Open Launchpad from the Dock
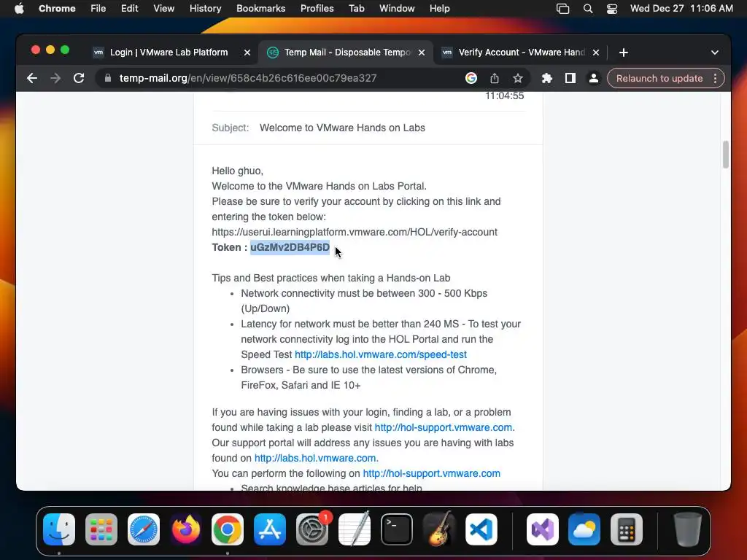Viewport: 747px width, 560px height. 101,529
